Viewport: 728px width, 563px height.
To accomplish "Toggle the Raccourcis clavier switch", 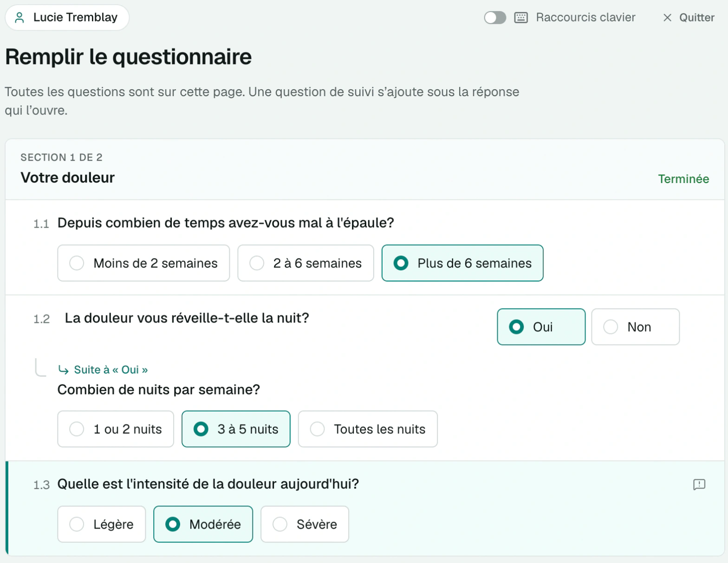I will (495, 18).
